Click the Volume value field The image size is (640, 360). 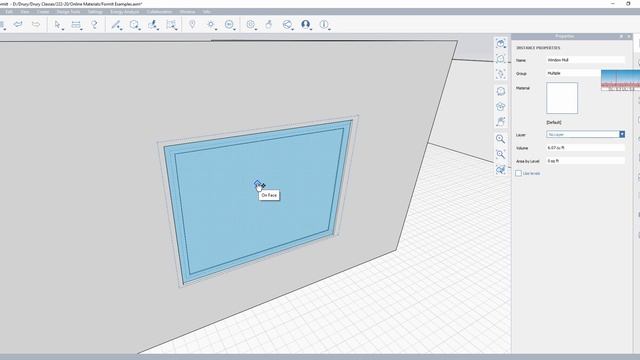point(585,148)
